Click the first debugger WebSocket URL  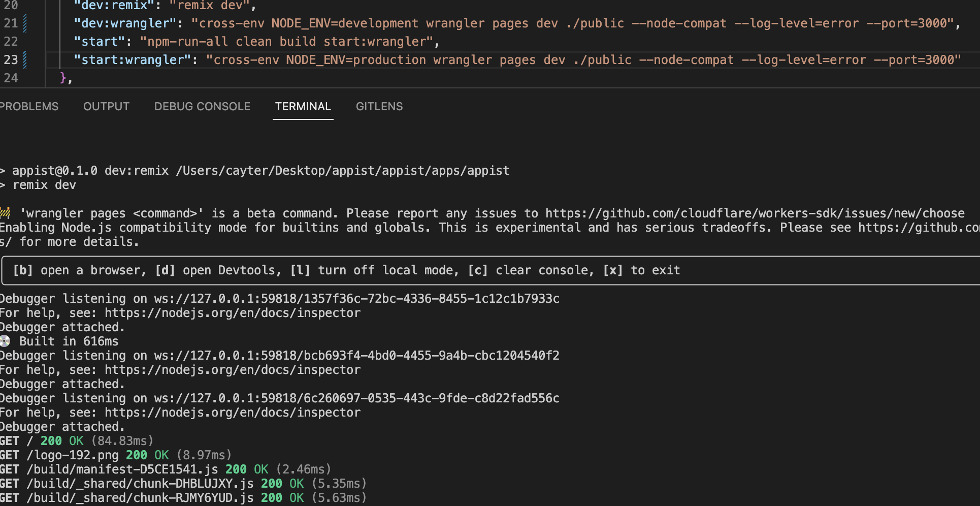pyautogui.click(x=356, y=298)
